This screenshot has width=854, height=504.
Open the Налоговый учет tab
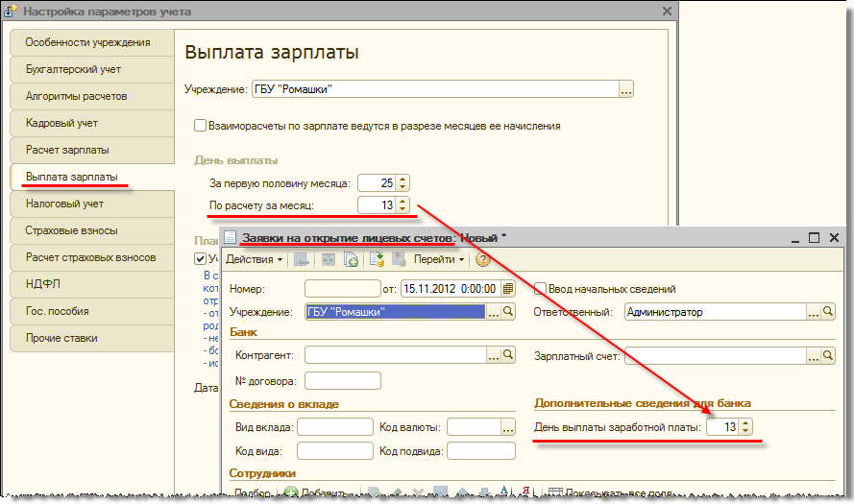tap(92, 204)
